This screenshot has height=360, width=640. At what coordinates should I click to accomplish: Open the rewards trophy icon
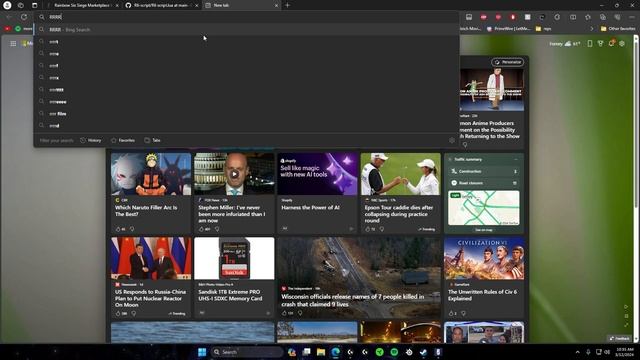click(x=600, y=44)
